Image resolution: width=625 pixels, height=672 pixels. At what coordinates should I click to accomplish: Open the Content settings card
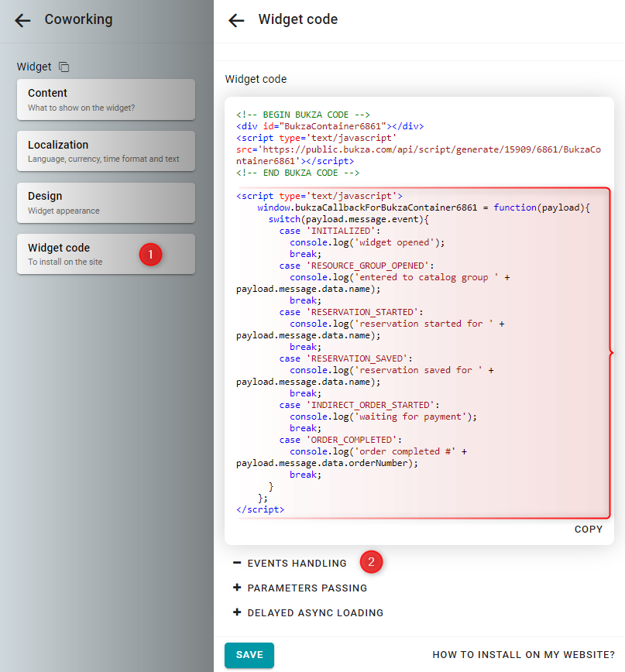106,99
